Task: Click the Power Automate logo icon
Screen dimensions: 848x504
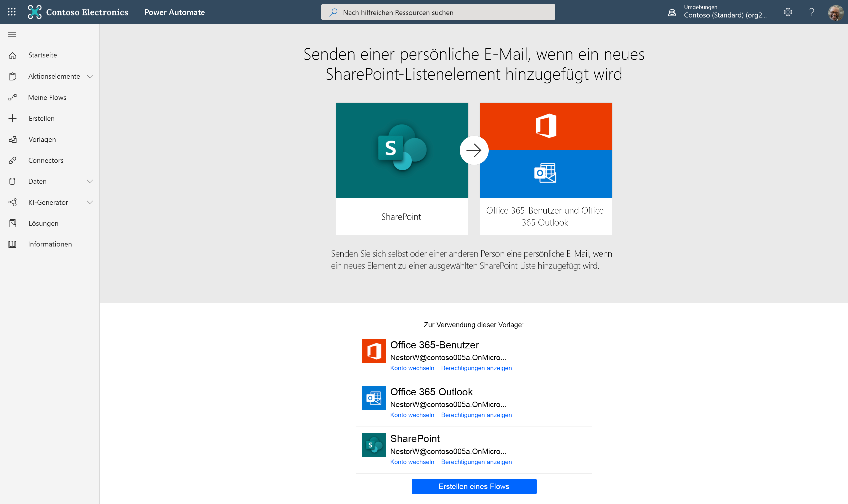Action: click(34, 12)
